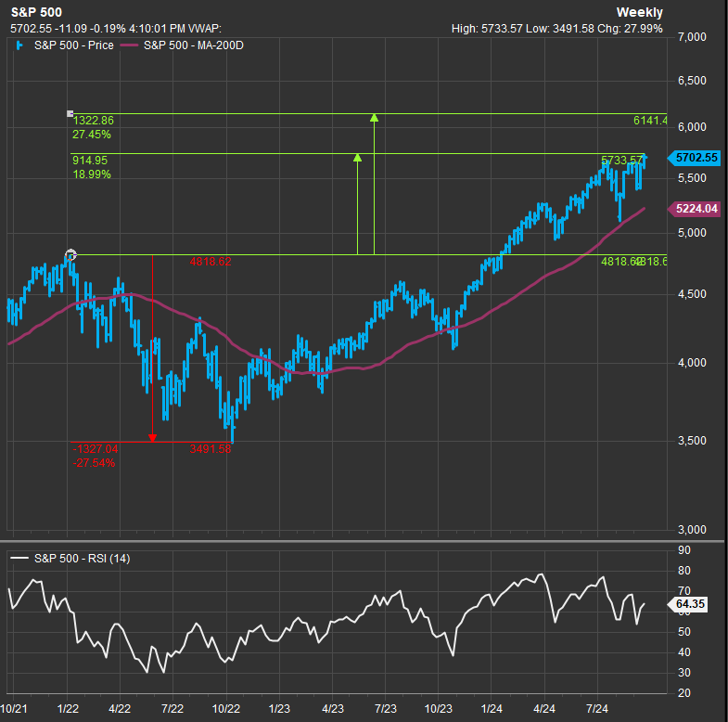Click the 6,500 price axis label
728x722 pixels.
[692, 81]
